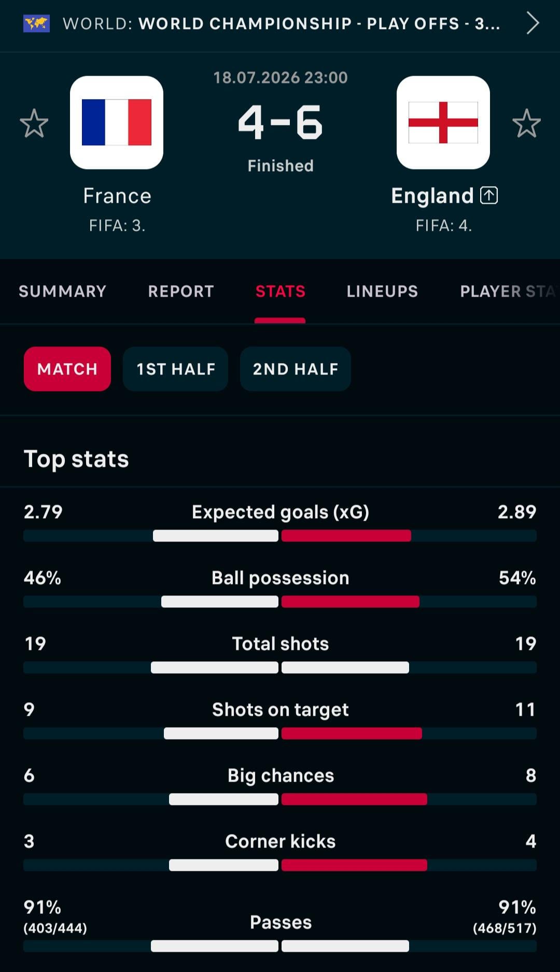Tap the Expected goals (xG) row
Image resolution: width=560 pixels, height=972 pixels.
(x=280, y=522)
